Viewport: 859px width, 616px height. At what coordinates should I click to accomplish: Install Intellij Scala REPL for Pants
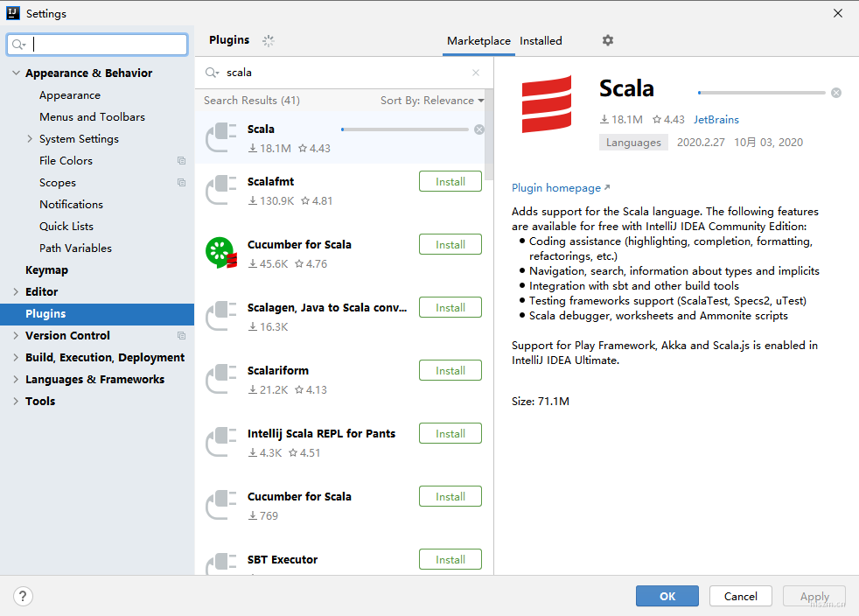(x=450, y=433)
